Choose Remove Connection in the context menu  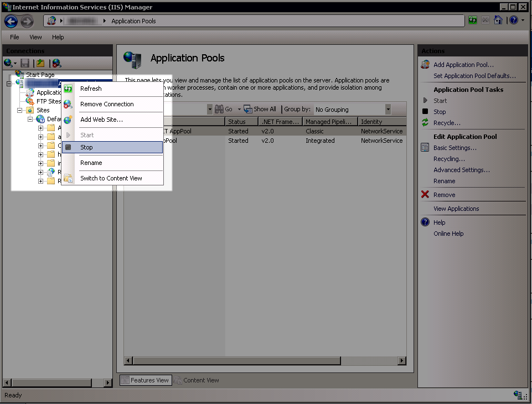click(x=112, y=104)
